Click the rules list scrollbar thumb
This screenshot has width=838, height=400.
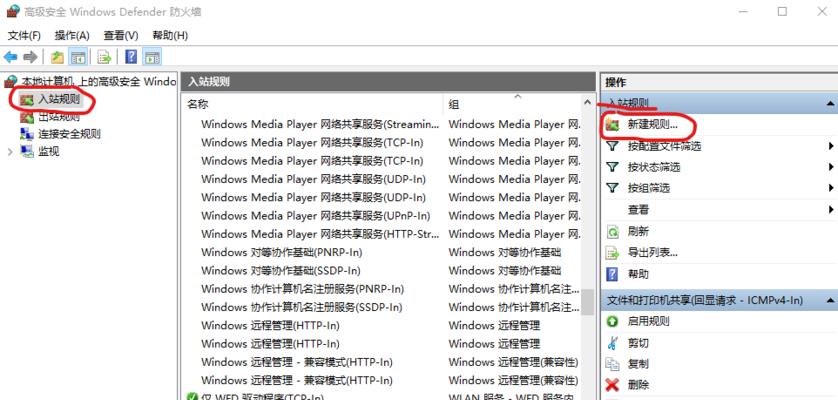tap(588, 302)
